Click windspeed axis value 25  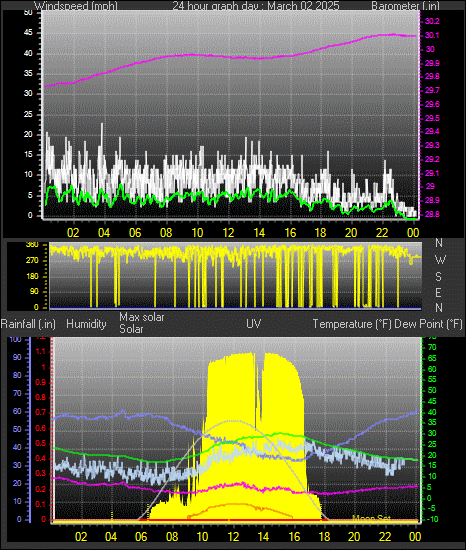28,114
